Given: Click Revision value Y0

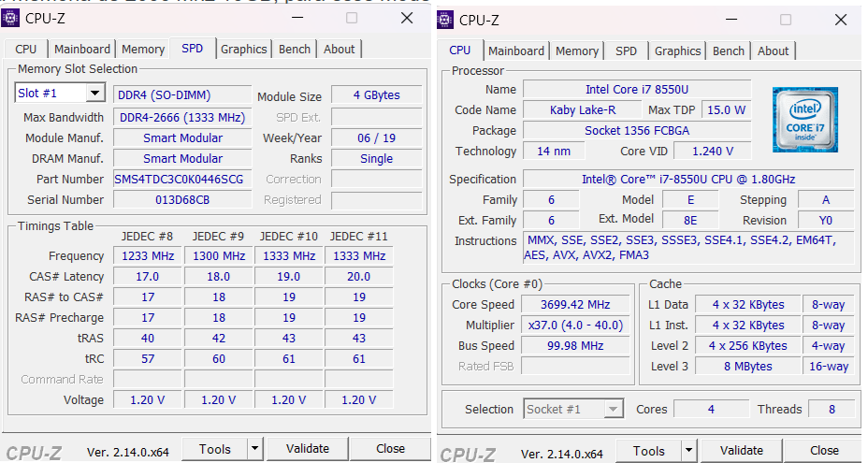Looking at the screenshot, I should pos(825,221).
